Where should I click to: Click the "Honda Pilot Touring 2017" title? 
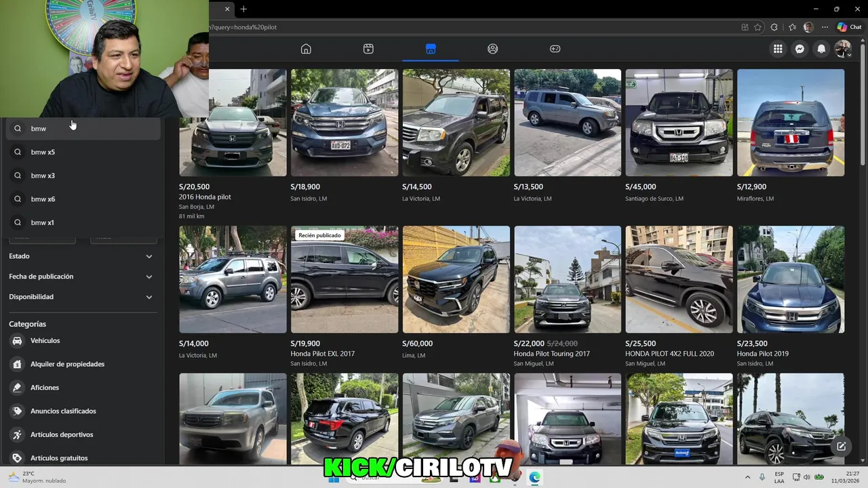click(x=551, y=354)
